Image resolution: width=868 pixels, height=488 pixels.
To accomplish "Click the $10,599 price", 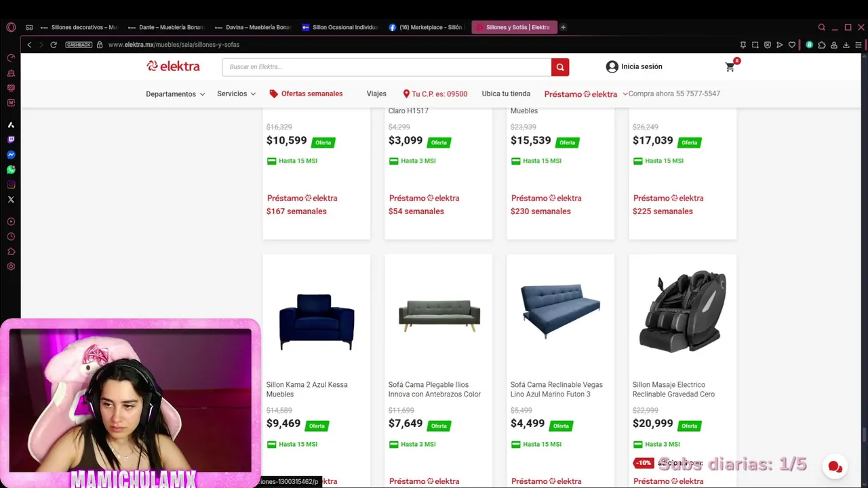I will tap(287, 140).
